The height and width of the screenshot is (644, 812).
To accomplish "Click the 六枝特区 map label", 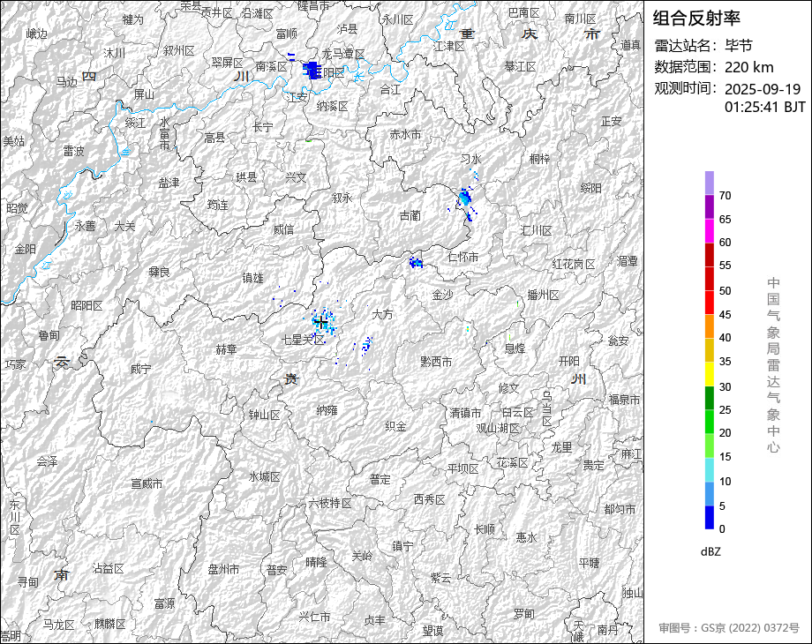I will click(x=330, y=503).
